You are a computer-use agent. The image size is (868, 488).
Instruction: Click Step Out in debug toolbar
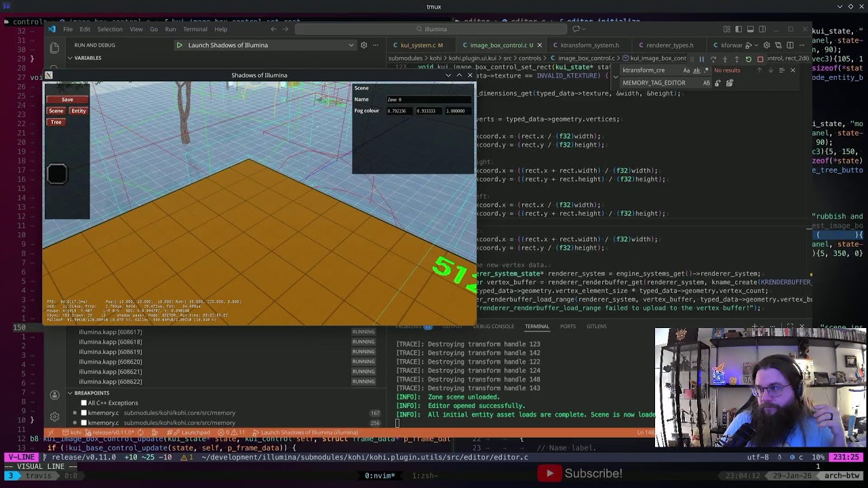[736, 59]
